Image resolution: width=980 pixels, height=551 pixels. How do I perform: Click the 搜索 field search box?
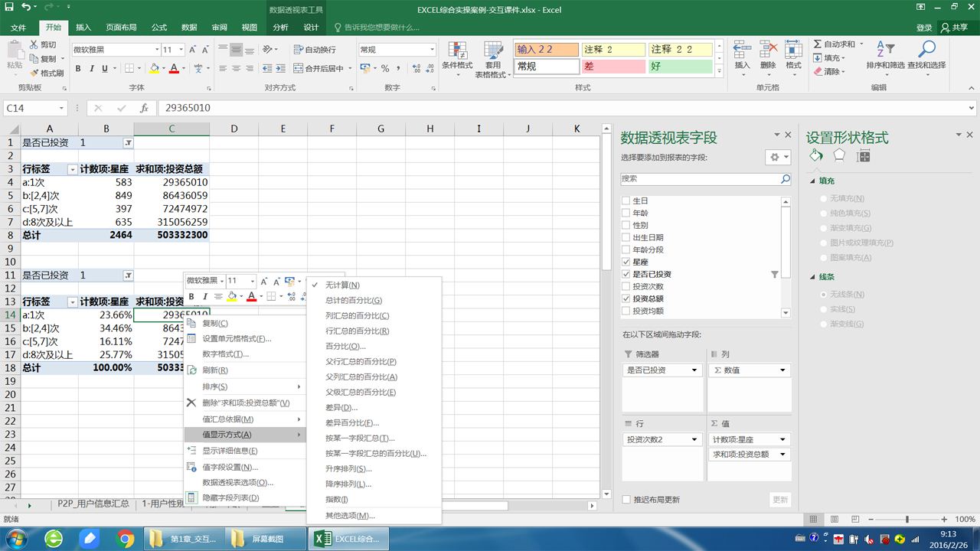(699, 179)
